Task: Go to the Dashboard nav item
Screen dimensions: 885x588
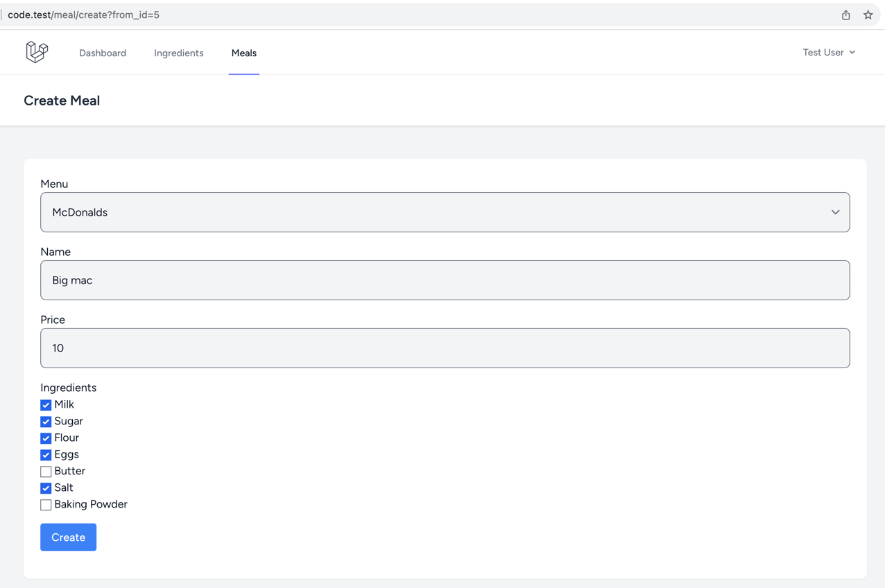Action: (x=103, y=53)
